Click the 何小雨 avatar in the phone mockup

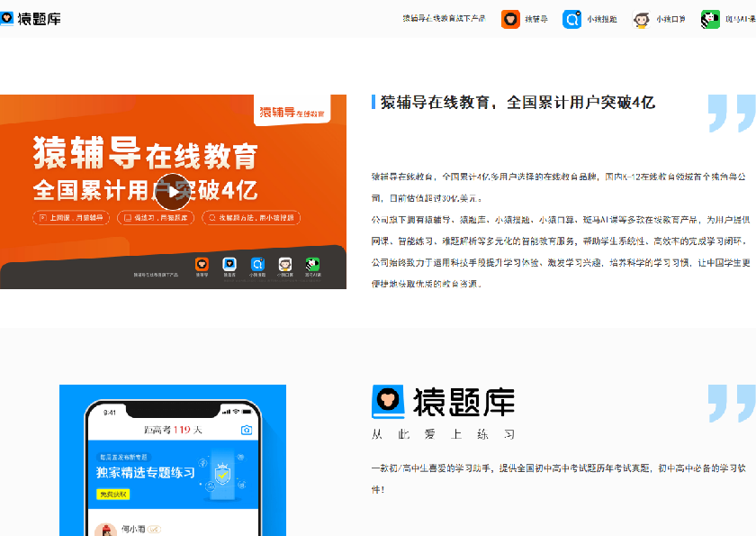105,530
